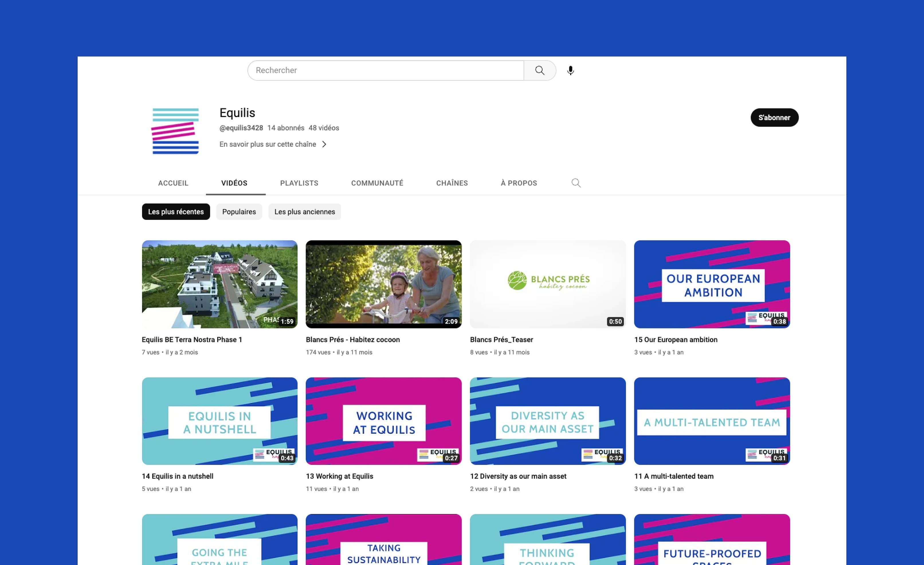Play Equilis BE Terra Nostra thumbnail

[220, 284]
